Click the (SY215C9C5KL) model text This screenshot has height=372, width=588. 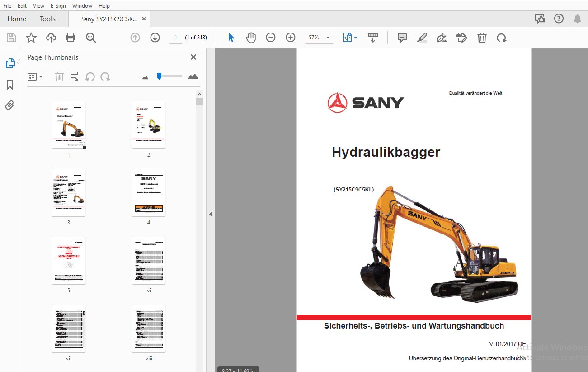click(354, 190)
